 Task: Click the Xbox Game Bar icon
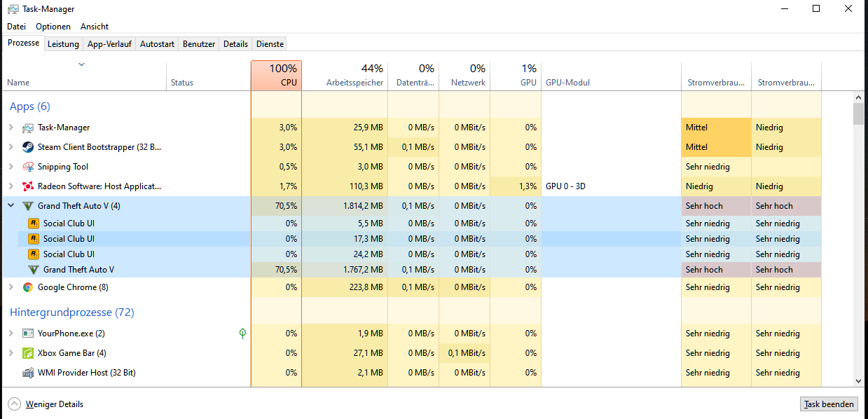(28, 353)
